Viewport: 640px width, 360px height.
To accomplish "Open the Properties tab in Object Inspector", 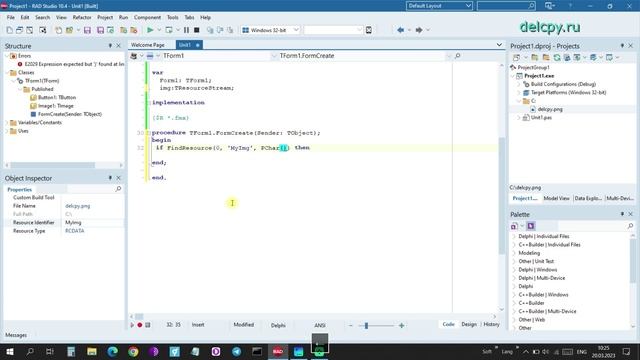I will click(20, 189).
